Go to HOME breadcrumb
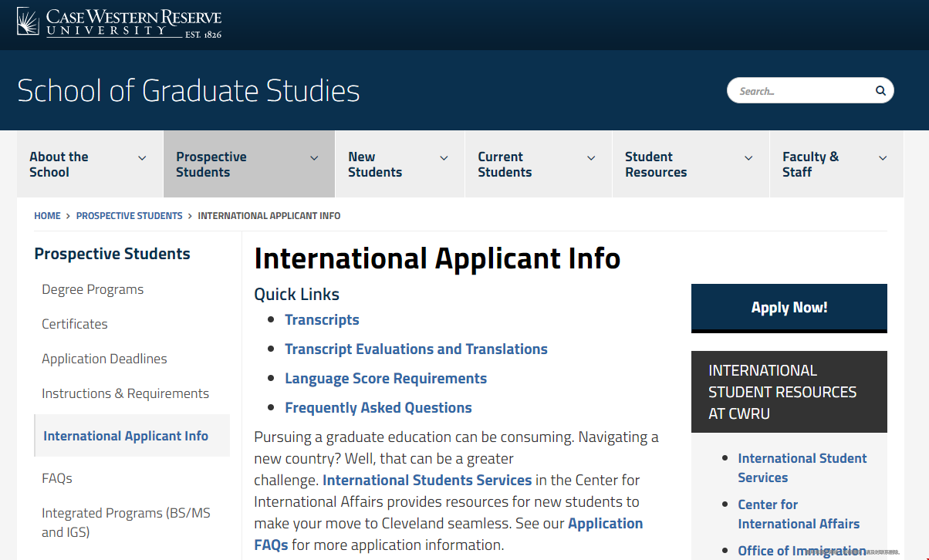The width and height of the screenshot is (929, 560). (47, 216)
